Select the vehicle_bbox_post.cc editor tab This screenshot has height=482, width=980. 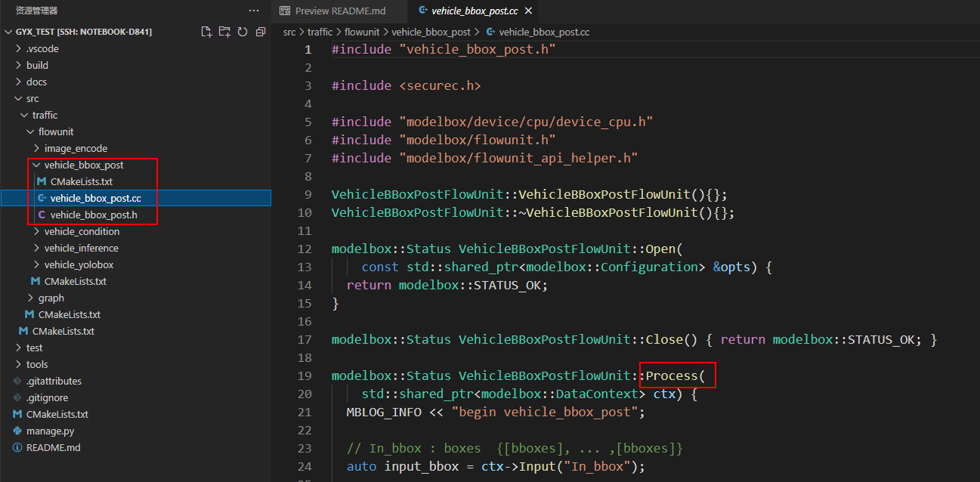click(476, 11)
